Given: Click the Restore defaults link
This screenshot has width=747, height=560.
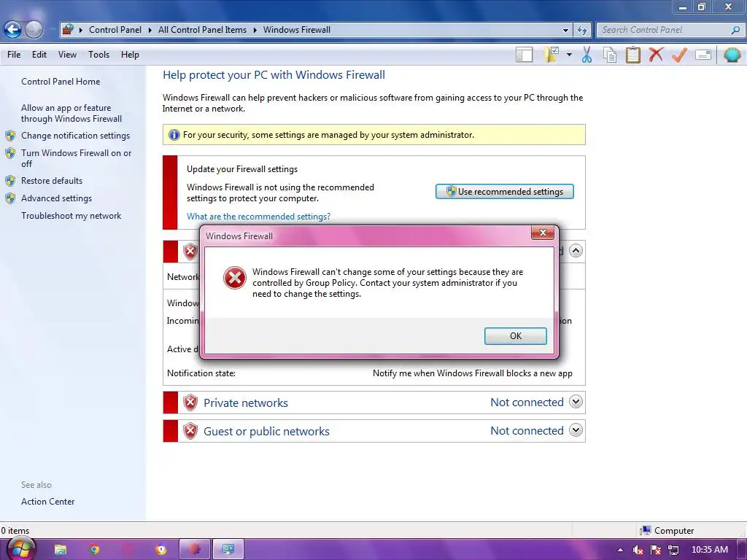Looking at the screenshot, I should 52,181.
